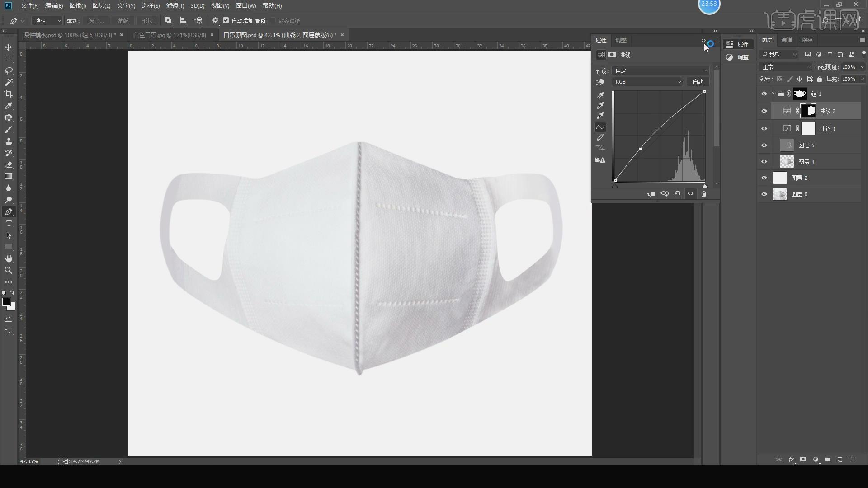Select the Dodge tool

click(9, 200)
